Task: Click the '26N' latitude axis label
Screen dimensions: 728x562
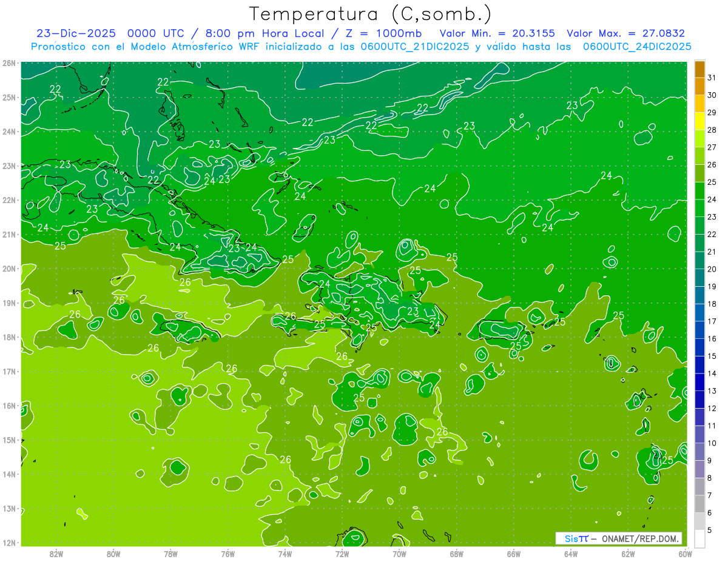Action: (x=9, y=63)
